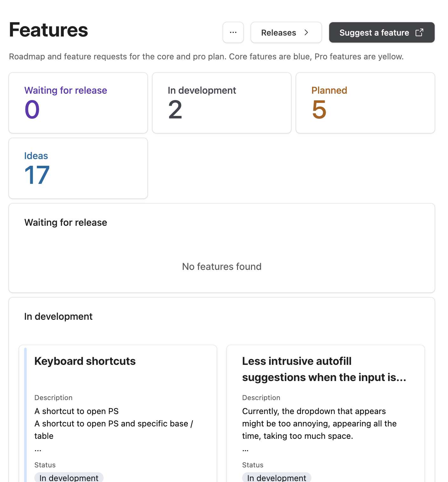This screenshot has width=448, height=482.
Task: Open the Keyboard shortcuts feature card
Action: click(118, 413)
